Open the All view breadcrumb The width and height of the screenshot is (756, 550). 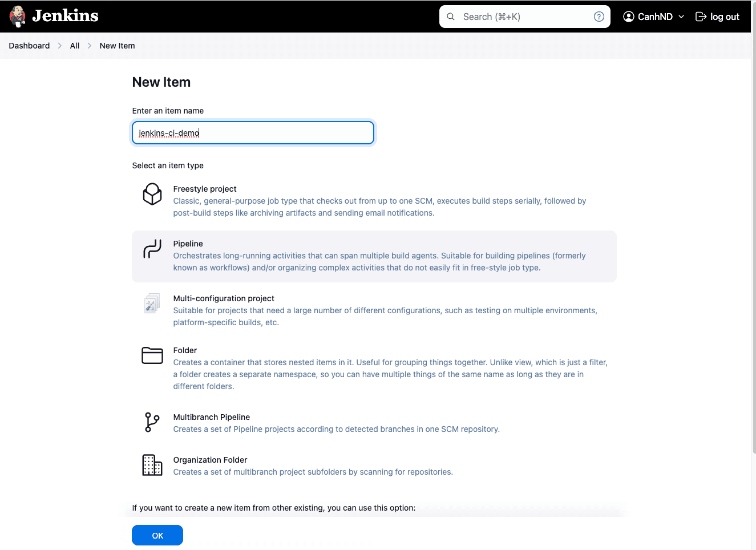click(75, 46)
